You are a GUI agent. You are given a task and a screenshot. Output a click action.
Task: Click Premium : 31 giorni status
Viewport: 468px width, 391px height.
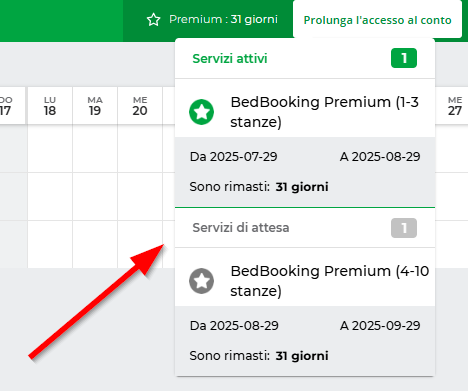pyautogui.click(x=223, y=19)
